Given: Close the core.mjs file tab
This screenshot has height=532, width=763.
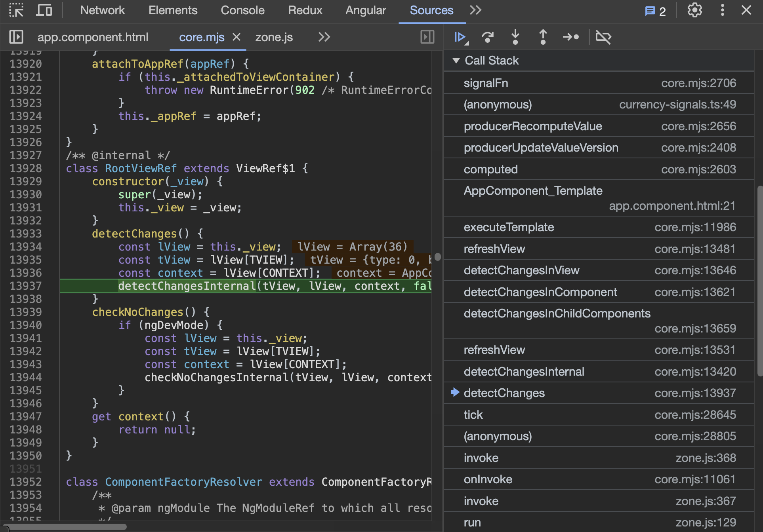Looking at the screenshot, I should [237, 37].
